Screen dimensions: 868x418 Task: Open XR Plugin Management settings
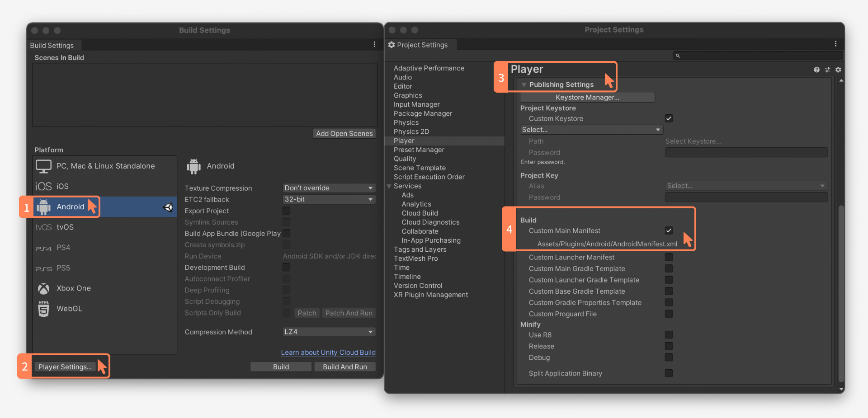pos(431,295)
